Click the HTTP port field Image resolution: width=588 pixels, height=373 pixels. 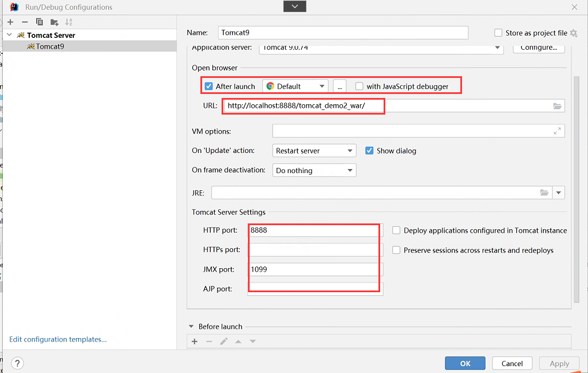(x=315, y=230)
